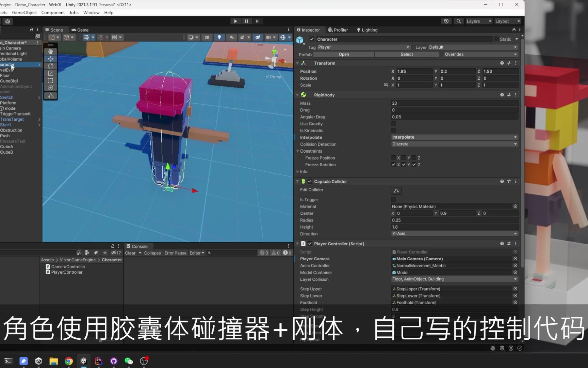This screenshot has height=368, width=588.
Task: Clear the Console log
Action: point(130,253)
